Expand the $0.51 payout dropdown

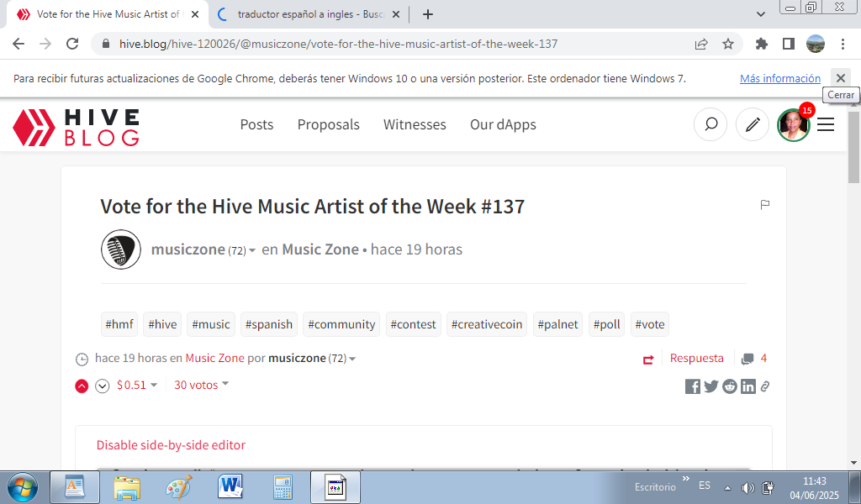[x=154, y=385]
